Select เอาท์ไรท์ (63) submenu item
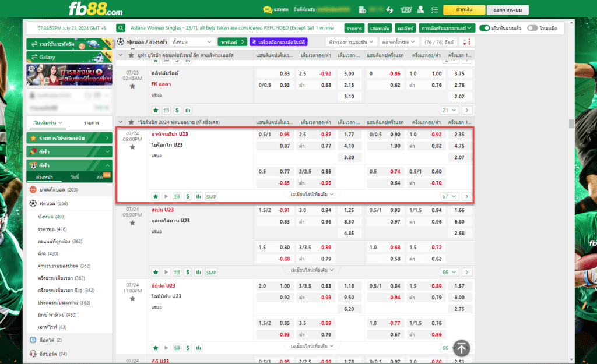This screenshot has height=364, width=597. [x=52, y=327]
